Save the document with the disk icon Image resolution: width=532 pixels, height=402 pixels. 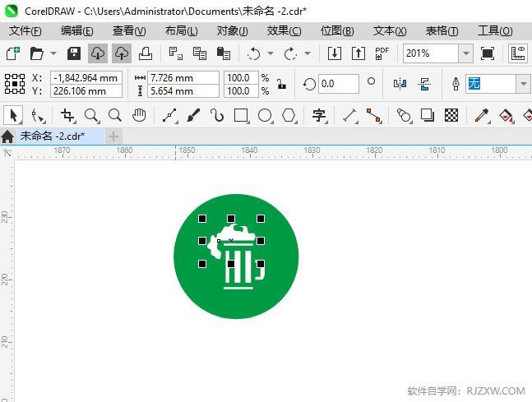click(74, 53)
